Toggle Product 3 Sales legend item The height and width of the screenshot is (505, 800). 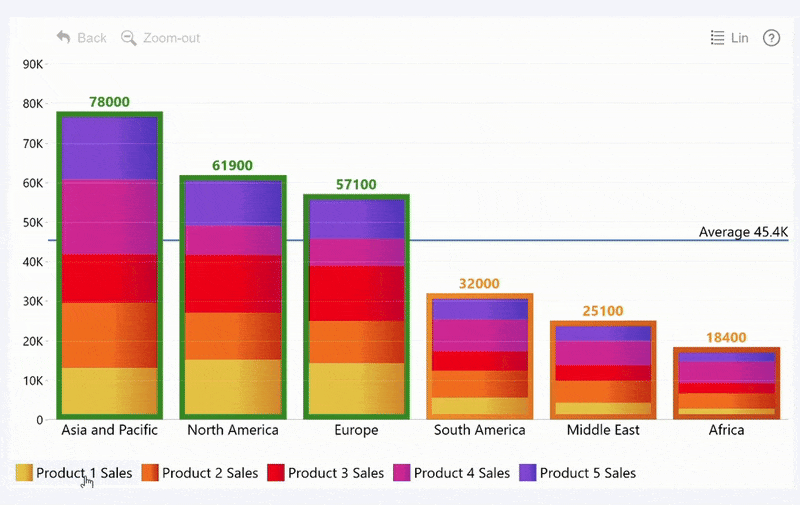[x=335, y=473]
